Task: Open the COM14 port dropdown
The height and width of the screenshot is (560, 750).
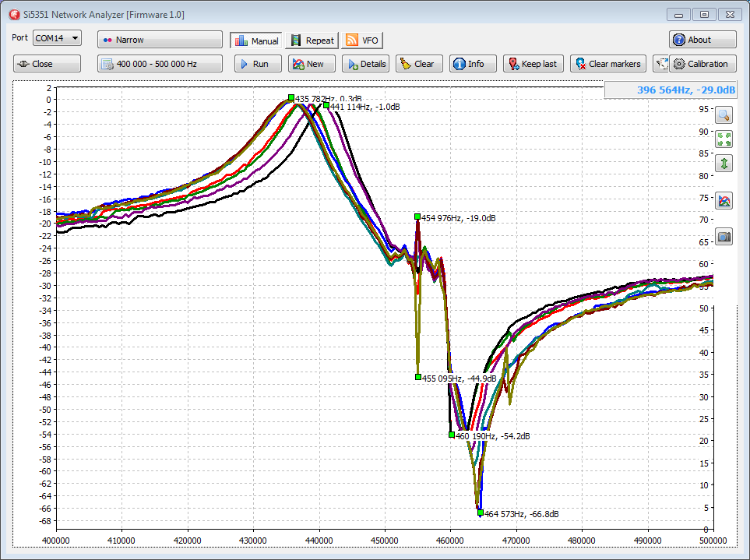Action: coord(58,38)
